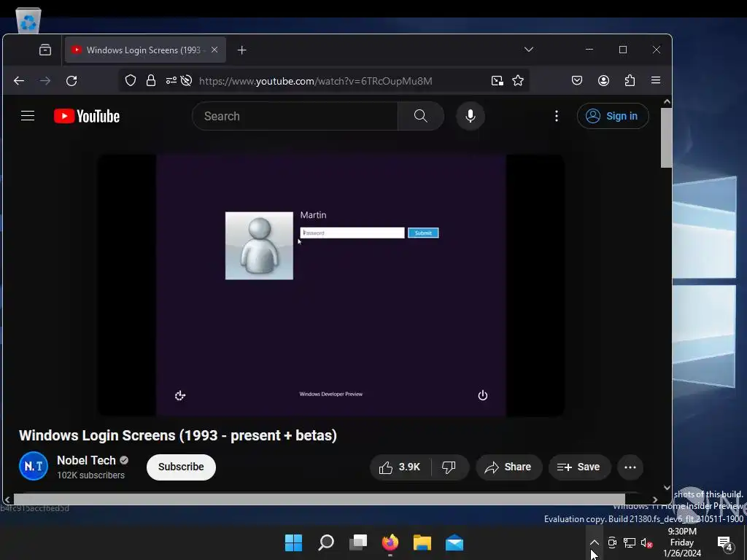Click the vertical scrollbar thumb
This screenshot has height=560, width=747.
pos(667,138)
